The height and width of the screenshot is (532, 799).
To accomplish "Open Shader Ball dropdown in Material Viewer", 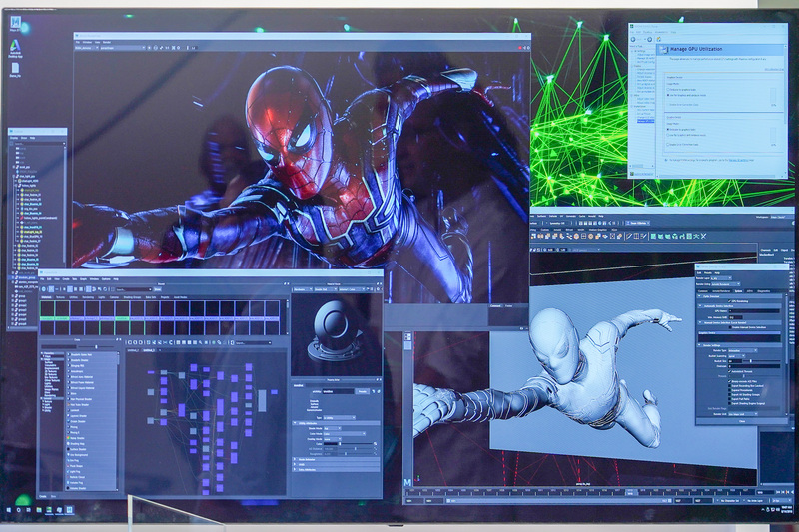I will (x=326, y=289).
